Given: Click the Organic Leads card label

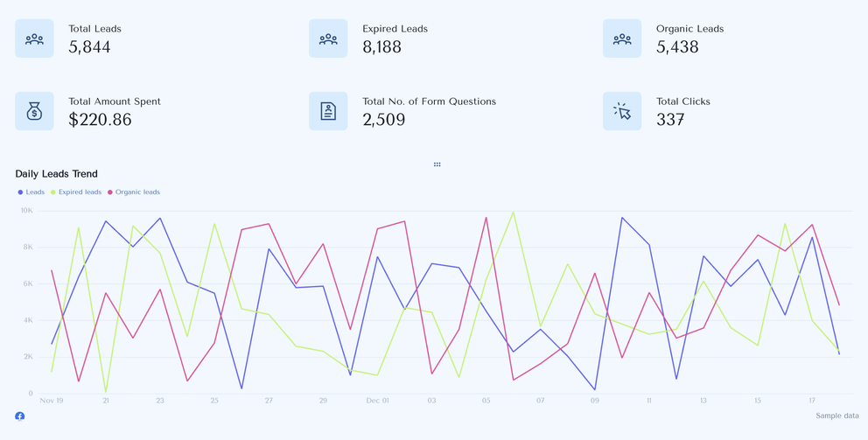Looking at the screenshot, I should [x=690, y=29].
